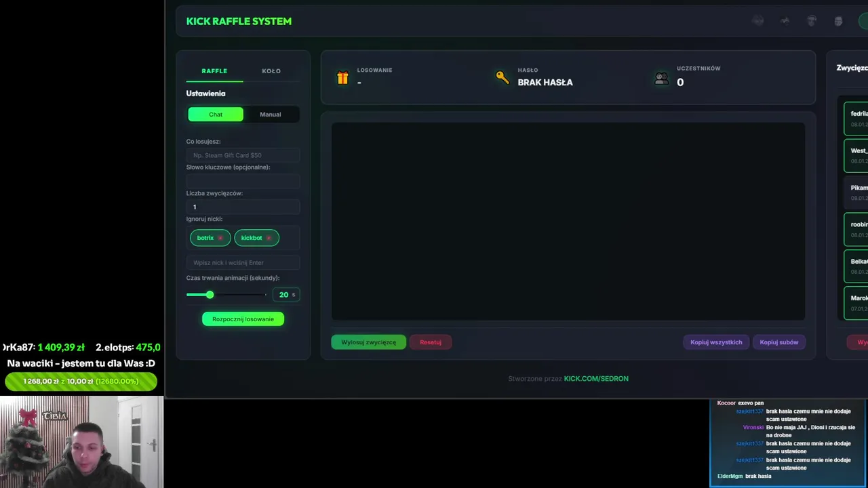Start the raffle with Rozpocznij losowanie

point(243,319)
